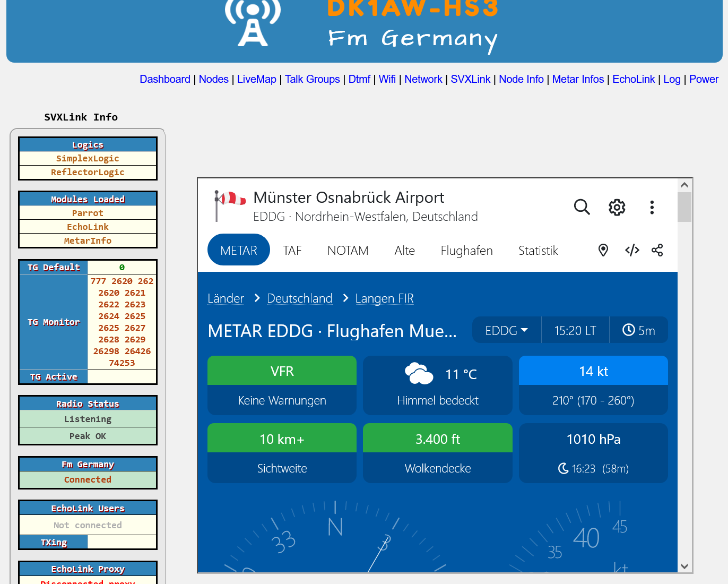Screen dimensions: 728x584
Task: Click the embed code icon
Action: (632, 250)
